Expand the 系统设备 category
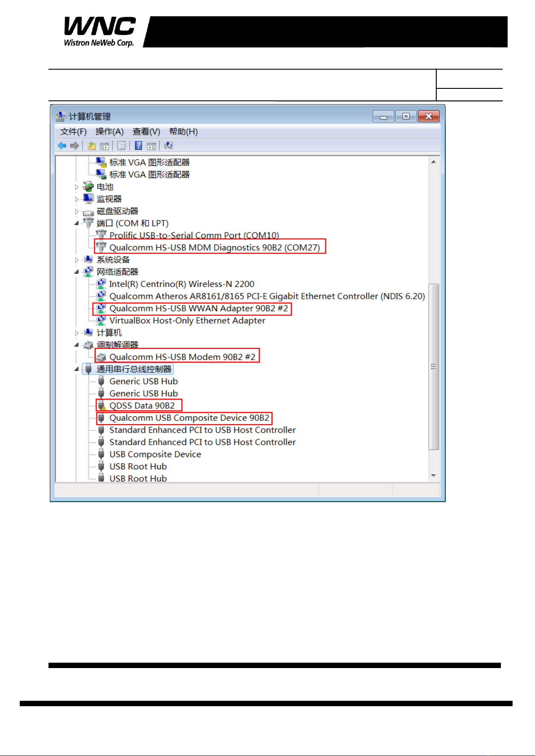This screenshot has width=535, height=756. tap(77, 260)
